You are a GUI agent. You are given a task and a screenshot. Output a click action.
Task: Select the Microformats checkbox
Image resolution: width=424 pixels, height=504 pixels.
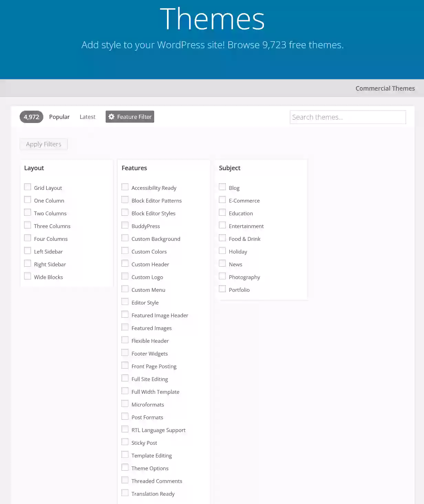coord(125,403)
